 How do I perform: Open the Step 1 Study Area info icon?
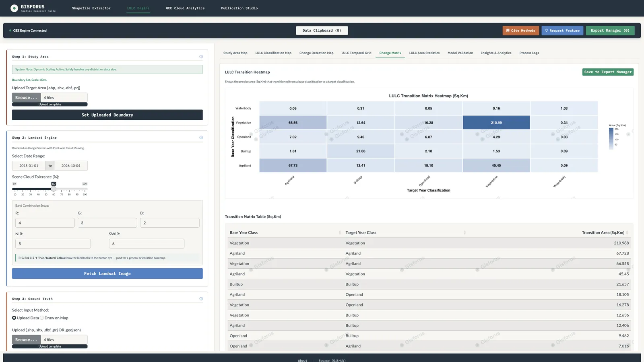click(201, 57)
